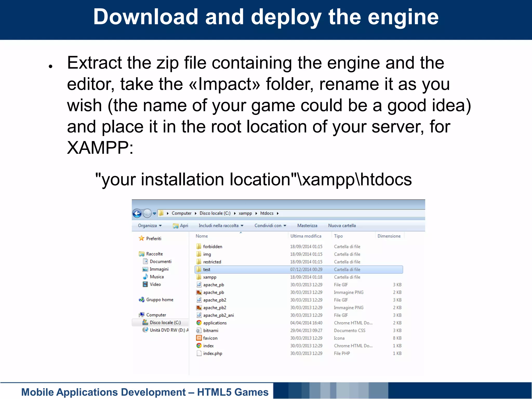Screen dimensions: 532x399
Task: Select Disco locale (C:) in navigation pane
Action: 165,322
